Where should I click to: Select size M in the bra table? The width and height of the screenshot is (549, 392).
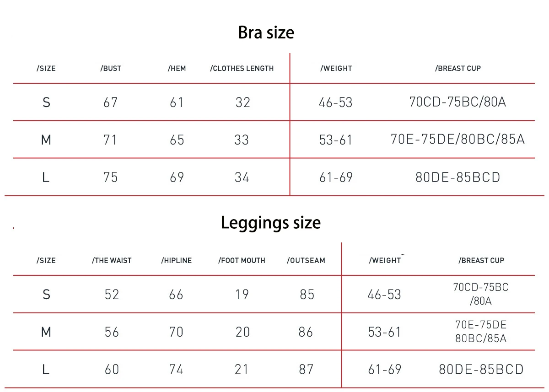[46, 140]
